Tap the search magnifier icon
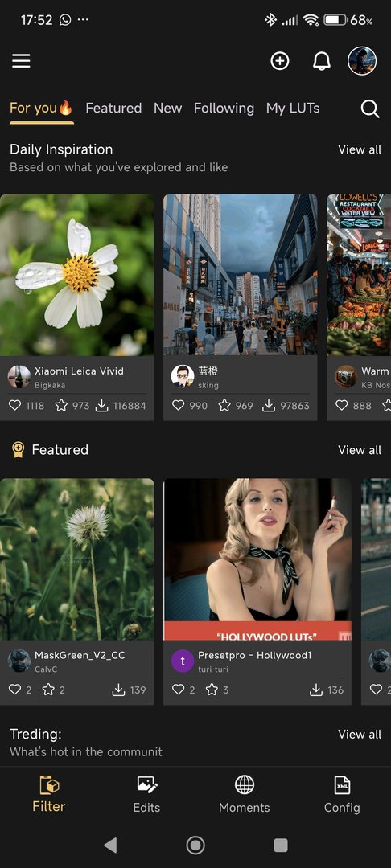The image size is (391, 868). tap(370, 108)
